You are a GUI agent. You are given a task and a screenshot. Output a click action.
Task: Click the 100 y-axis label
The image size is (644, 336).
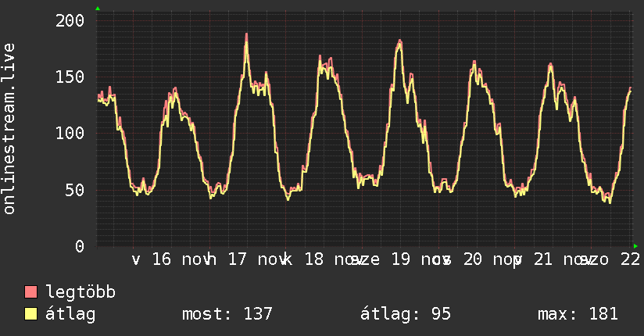[70, 133]
